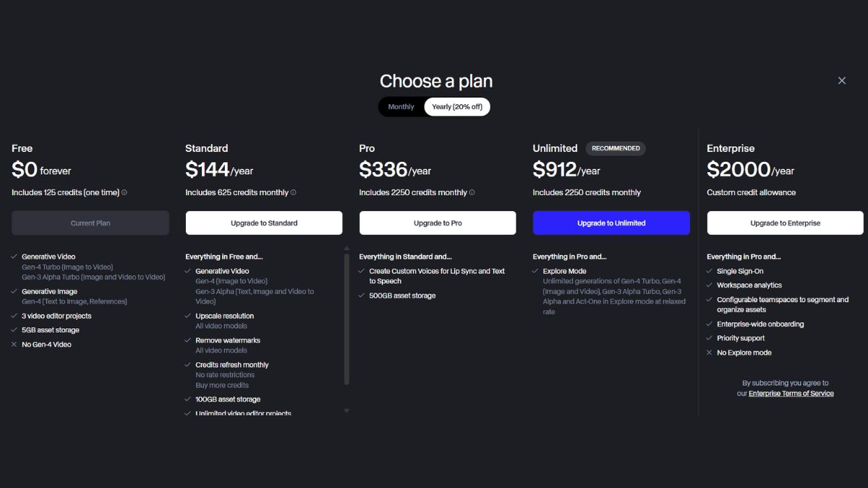Click the scroll up arrow in Standard features
The image size is (868, 488).
point(346,248)
